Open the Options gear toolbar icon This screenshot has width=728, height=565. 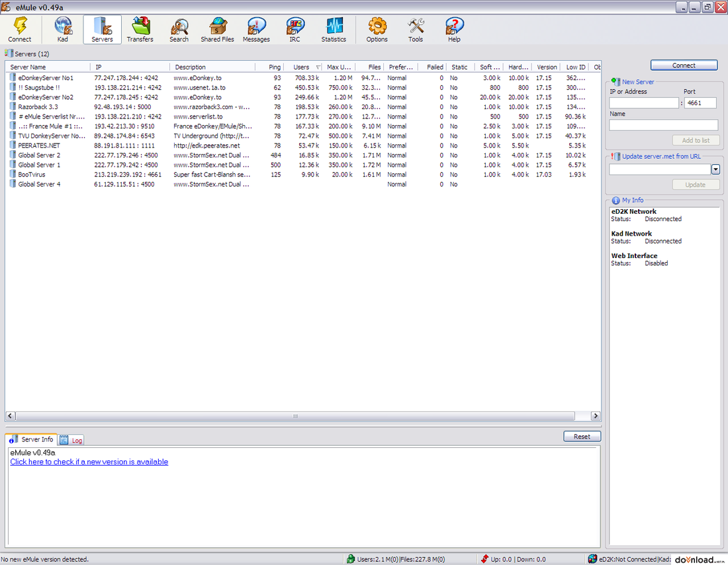point(377,26)
